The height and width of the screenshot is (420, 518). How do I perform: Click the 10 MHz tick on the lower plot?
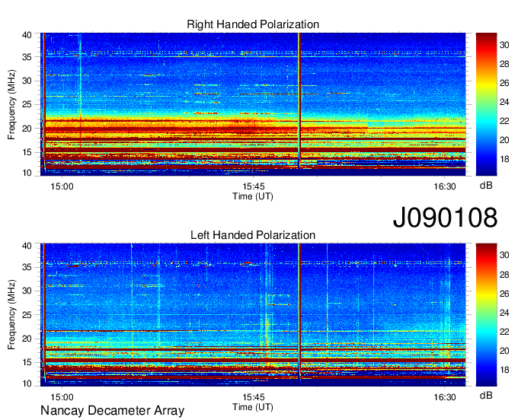[x=27, y=383]
